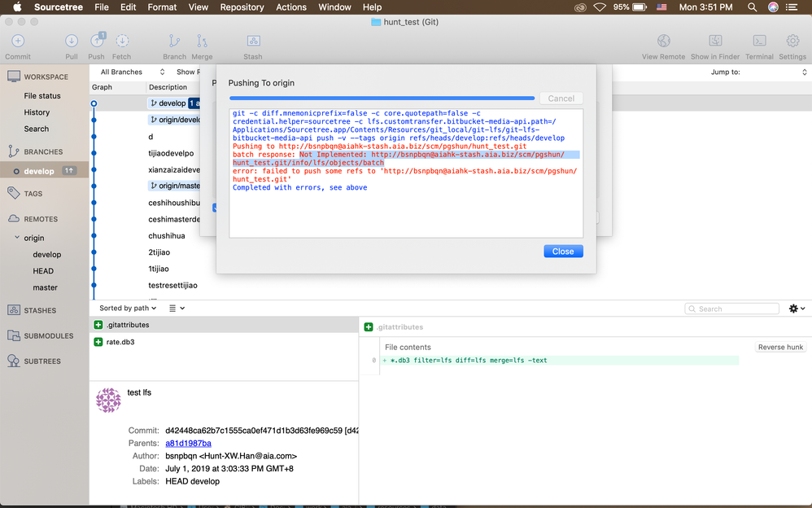812x508 pixels.
Task: Open the Window menu
Action: point(334,7)
